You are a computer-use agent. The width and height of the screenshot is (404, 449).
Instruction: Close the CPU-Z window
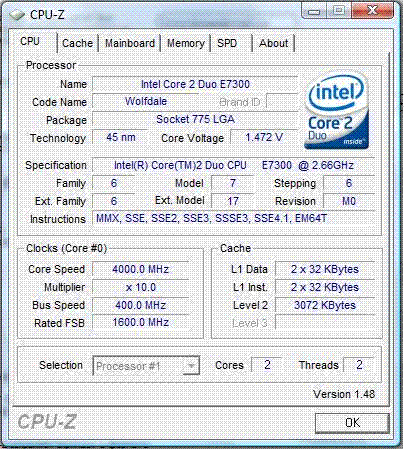[x=372, y=11]
